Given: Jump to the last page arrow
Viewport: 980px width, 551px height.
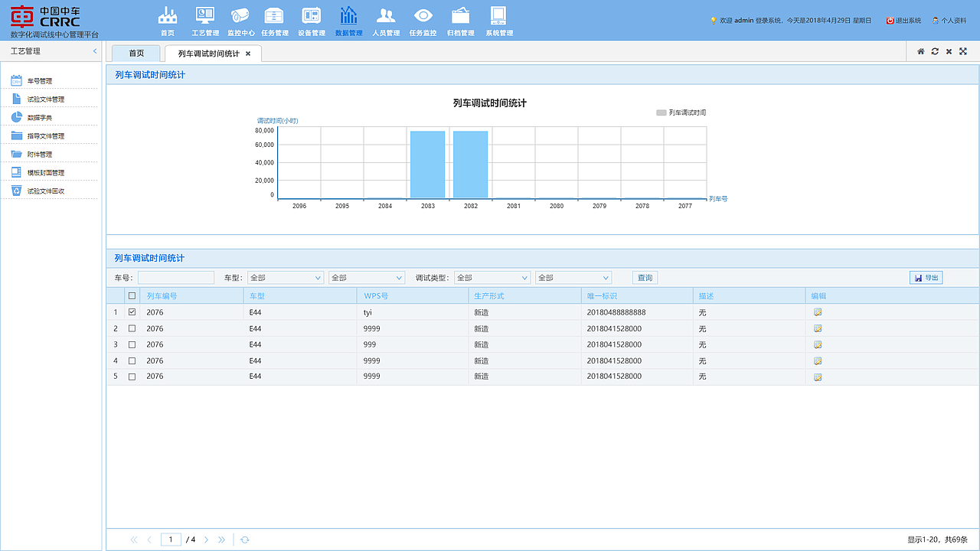Looking at the screenshot, I should click(221, 540).
